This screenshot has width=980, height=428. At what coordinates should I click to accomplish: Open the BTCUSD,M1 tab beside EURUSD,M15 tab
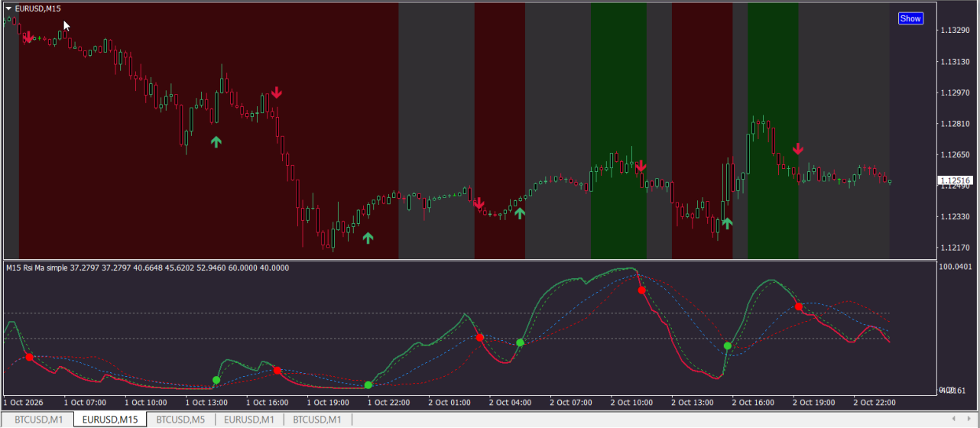[37, 419]
